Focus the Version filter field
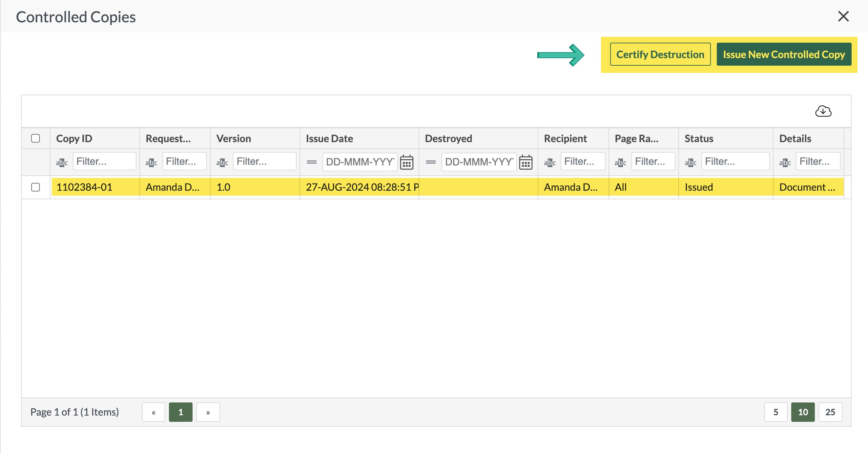The height and width of the screenshot is (453, 868). click(x=264, y=162)
